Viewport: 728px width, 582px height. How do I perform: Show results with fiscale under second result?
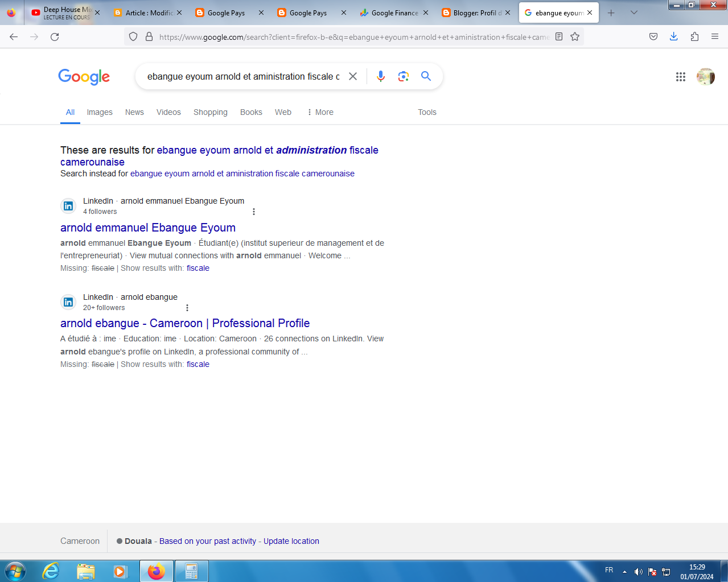click(198, 364)
